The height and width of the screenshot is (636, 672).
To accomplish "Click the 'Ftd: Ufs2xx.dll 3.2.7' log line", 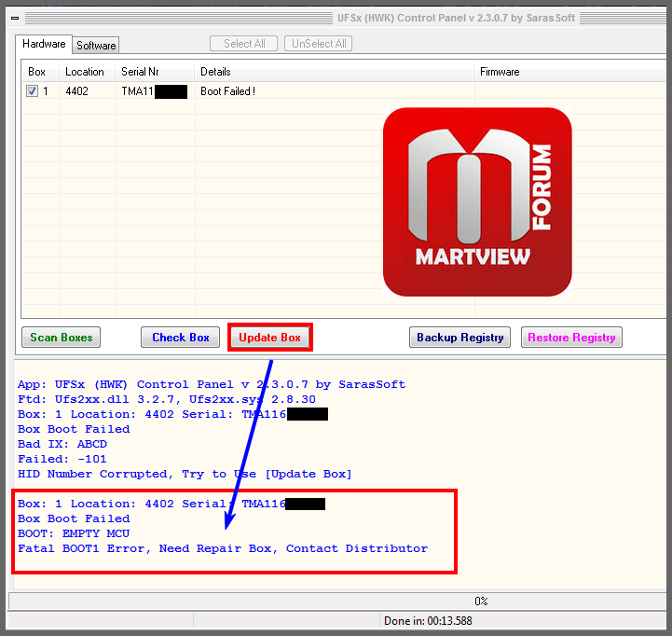I will pos(167,399).
